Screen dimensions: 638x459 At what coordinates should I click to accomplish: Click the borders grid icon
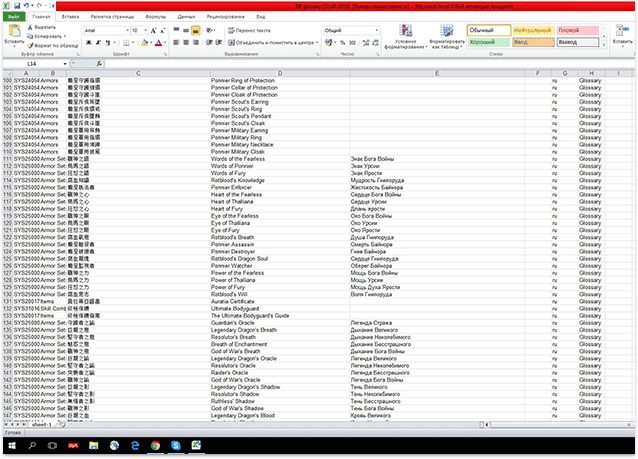click(x=127, y=43)
